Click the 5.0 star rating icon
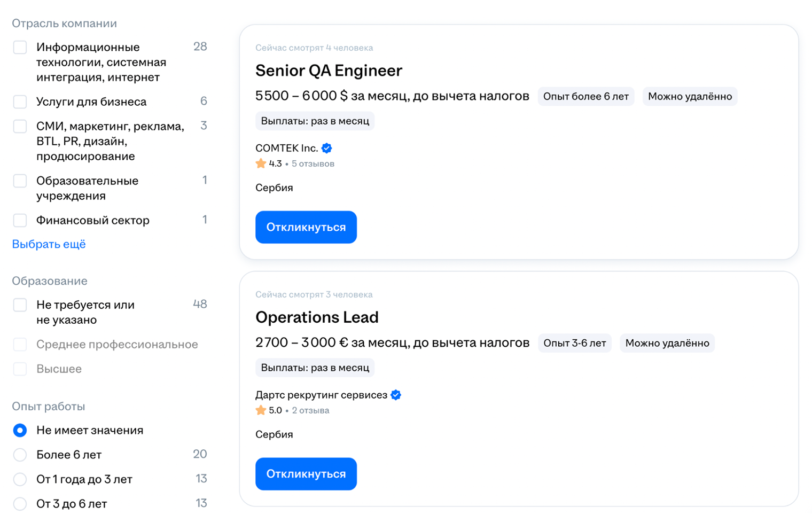 (261, 411)
